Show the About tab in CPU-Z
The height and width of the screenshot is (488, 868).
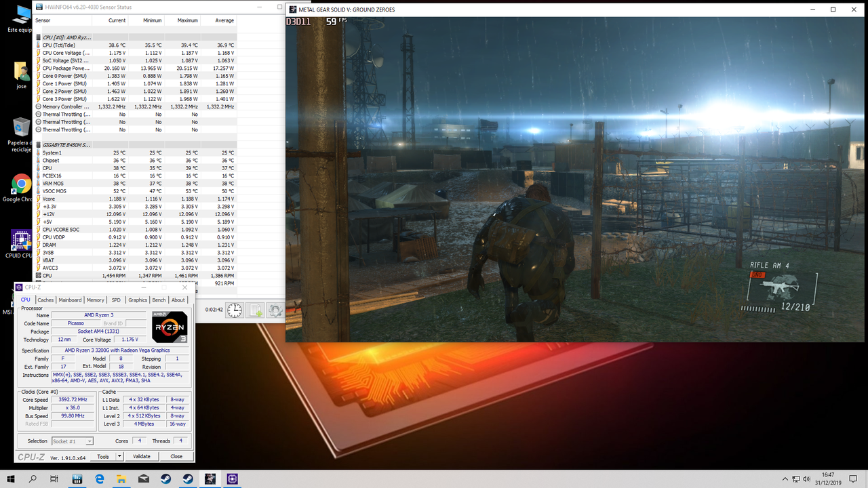point(178,300)
